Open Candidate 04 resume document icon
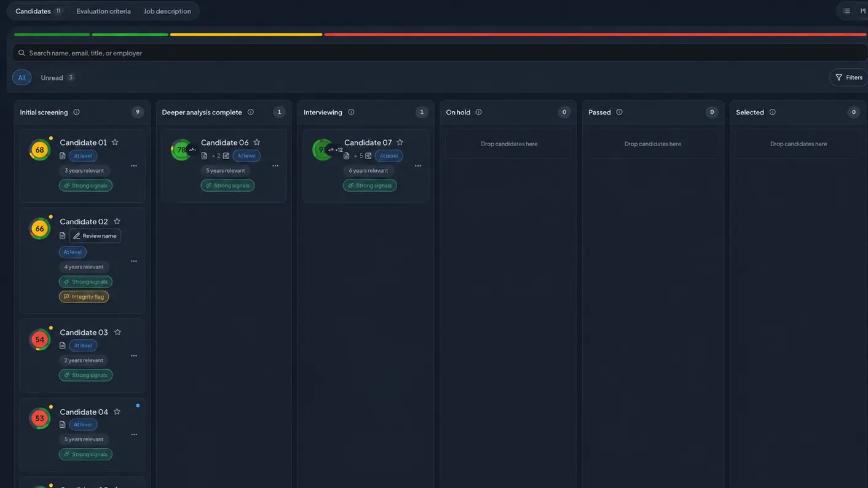868x488 pixels. (x=63, y=424)
